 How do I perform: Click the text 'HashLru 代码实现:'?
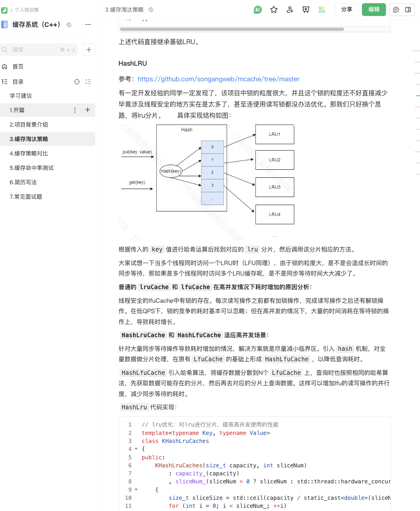pyautogui.click(x=148, y=407)
